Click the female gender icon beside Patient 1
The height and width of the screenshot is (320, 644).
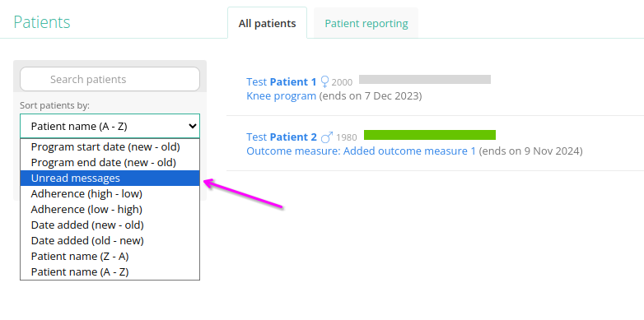324,82
